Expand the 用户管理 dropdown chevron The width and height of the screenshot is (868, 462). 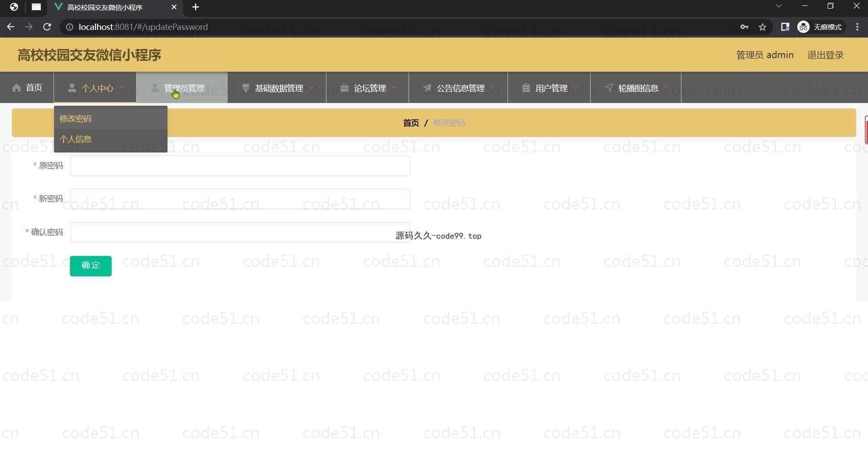(575, 88)
